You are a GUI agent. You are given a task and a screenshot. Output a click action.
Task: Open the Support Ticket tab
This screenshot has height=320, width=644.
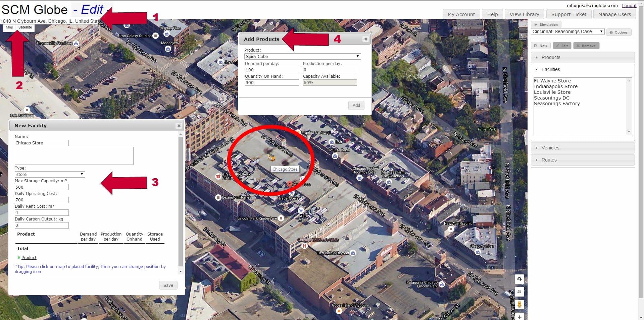pos(568,14)
